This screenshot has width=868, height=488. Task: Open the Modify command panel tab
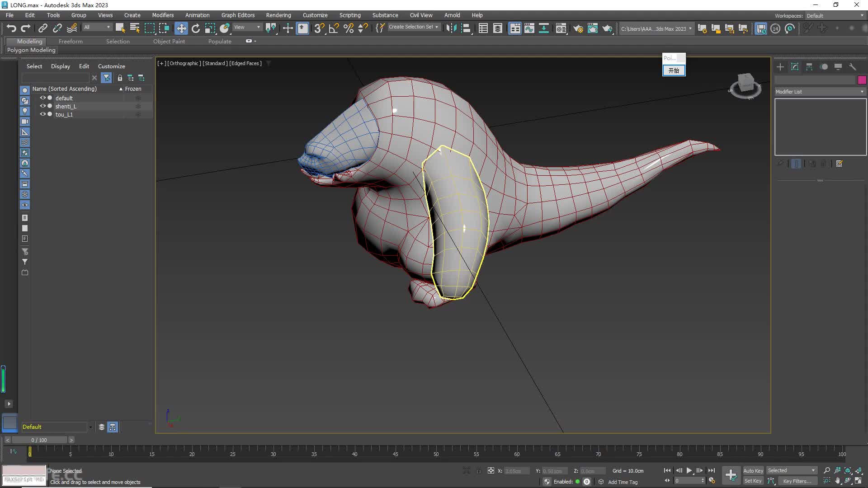pos(795,67)
